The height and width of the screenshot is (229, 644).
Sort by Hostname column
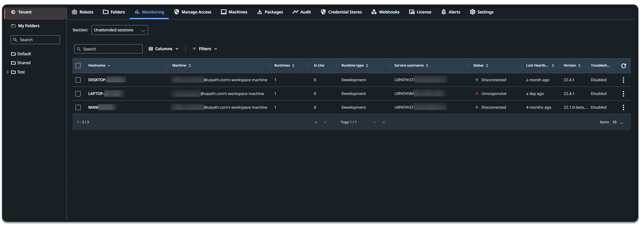tap(99, 66)
